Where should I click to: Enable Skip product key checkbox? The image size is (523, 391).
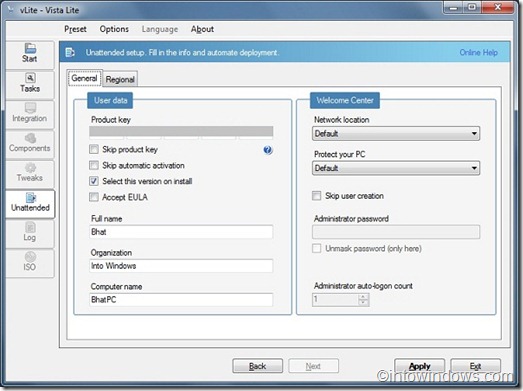94,149
